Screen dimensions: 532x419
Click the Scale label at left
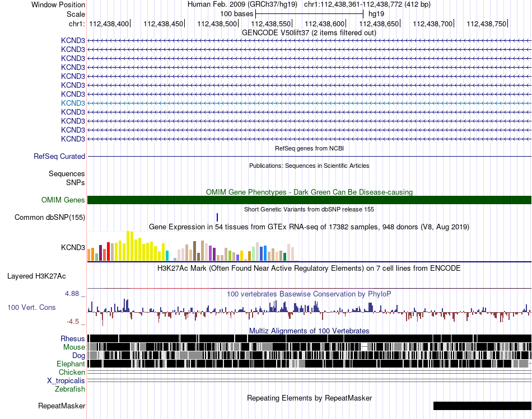(76, 14)
